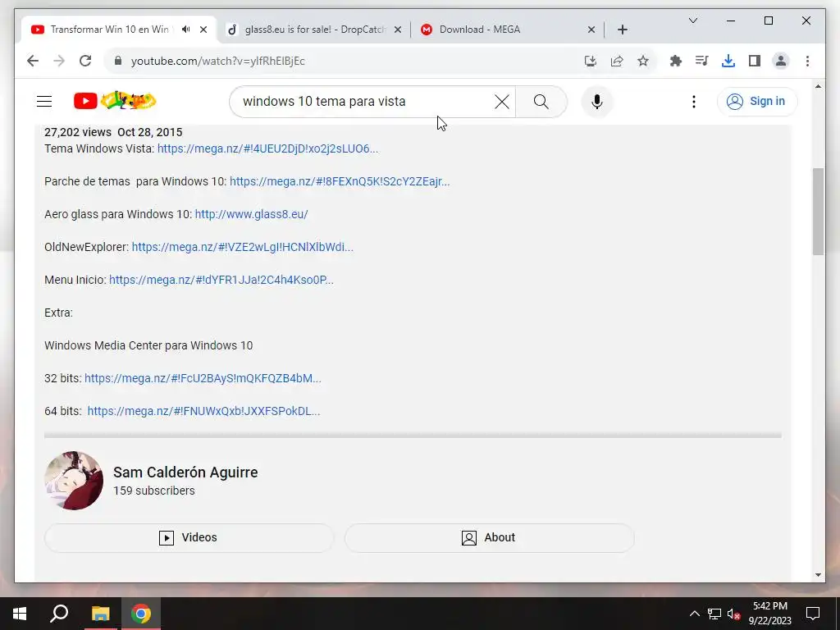Click the '27,202 views Oct 28, 2015' text
840x630 pixels.
113,132
